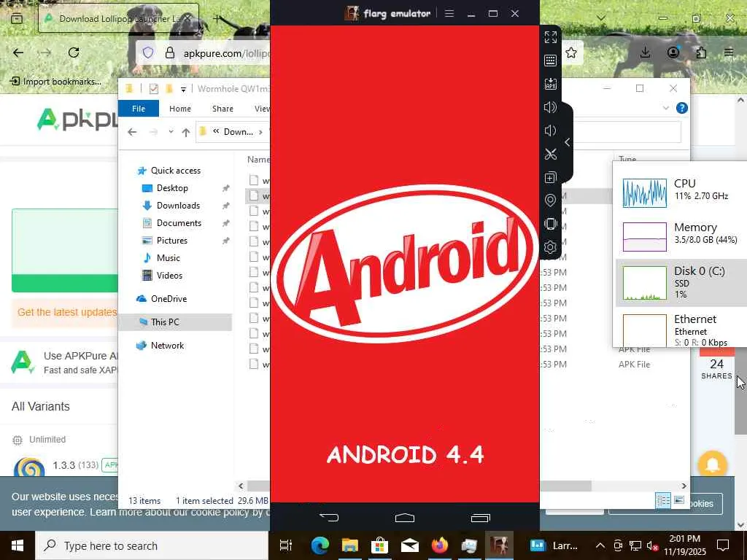
Task: Click the Windows taskbar search box
Action: click(152, 545)
